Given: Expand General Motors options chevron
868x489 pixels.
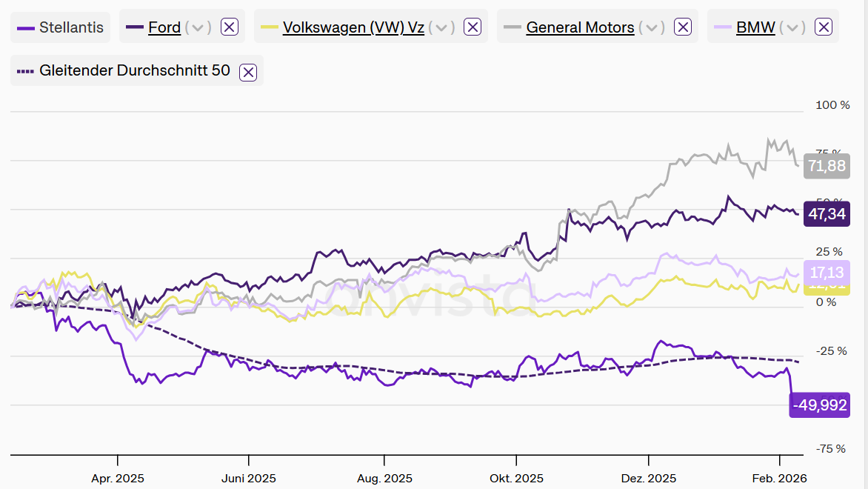Looking at the screenshot, I should (652, 27).
